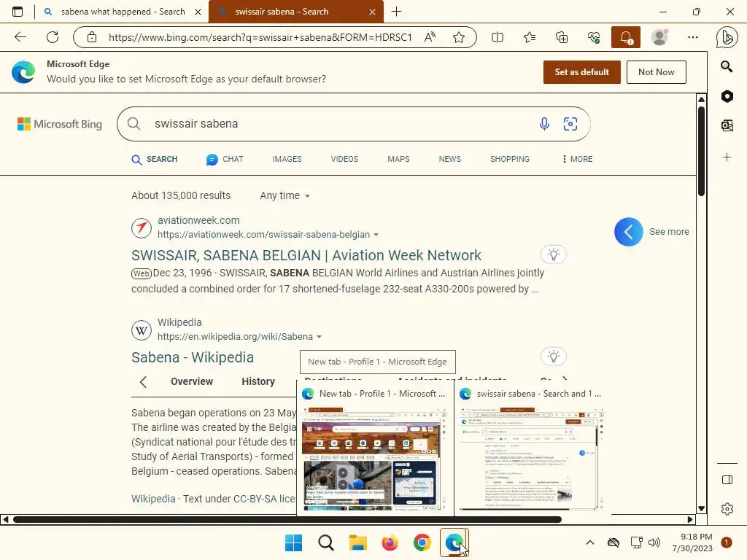Select Overview tab in Wikipedia card

pyautogui.click(x=192, y=381)
